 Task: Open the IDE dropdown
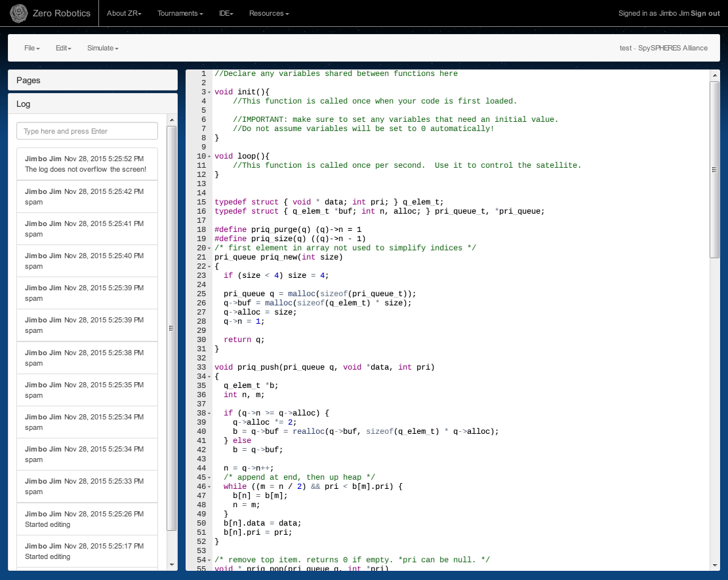click(226, 14)
